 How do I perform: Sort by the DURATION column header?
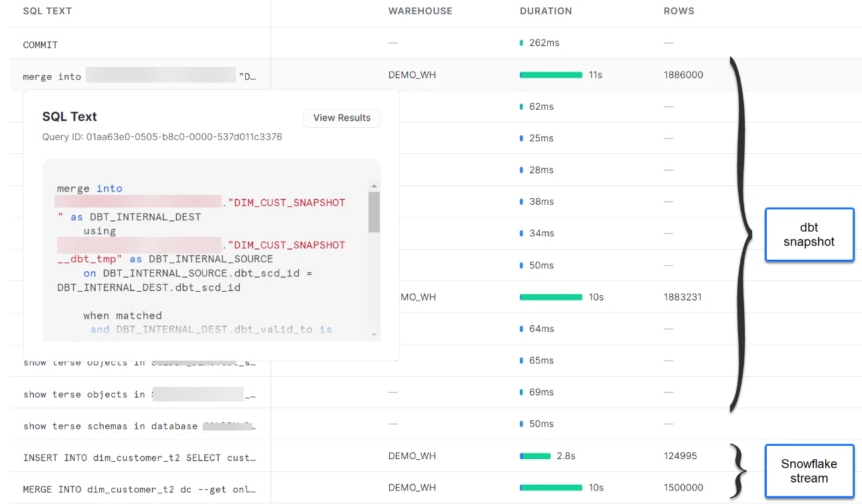coord(546,11)
